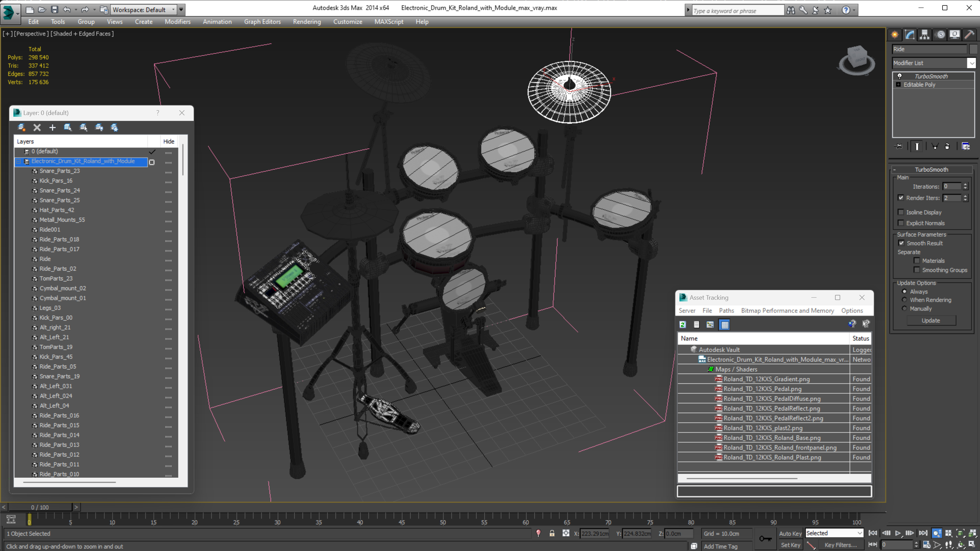Select the When Rendering radio button
The width and height of the screenshot is (980, 551).
tap(904, 300)
